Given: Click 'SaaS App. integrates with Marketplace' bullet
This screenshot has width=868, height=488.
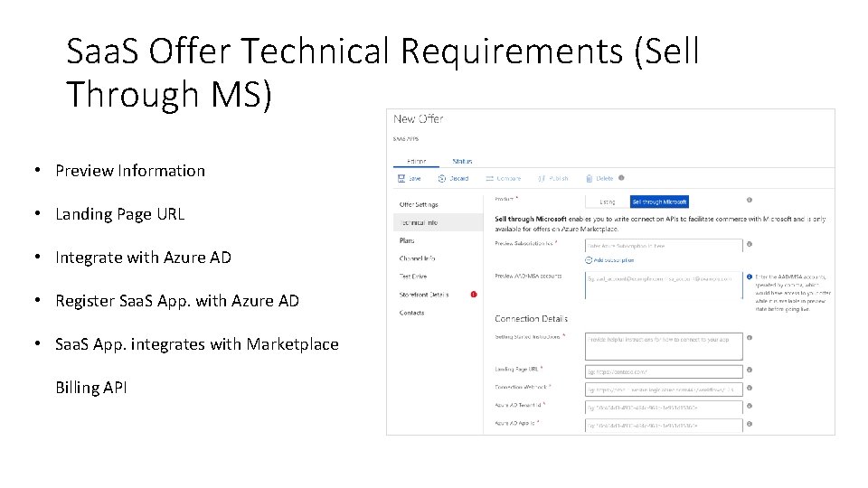Looking at the screenshot, I should coord(197,344).
